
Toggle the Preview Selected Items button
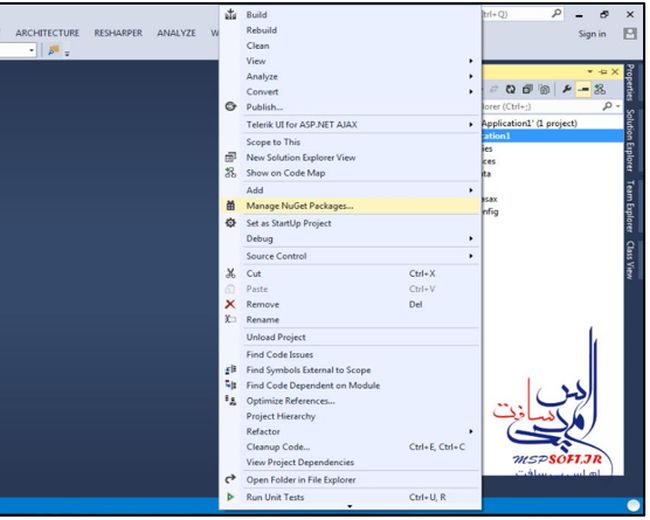click(x=583, y=89)
